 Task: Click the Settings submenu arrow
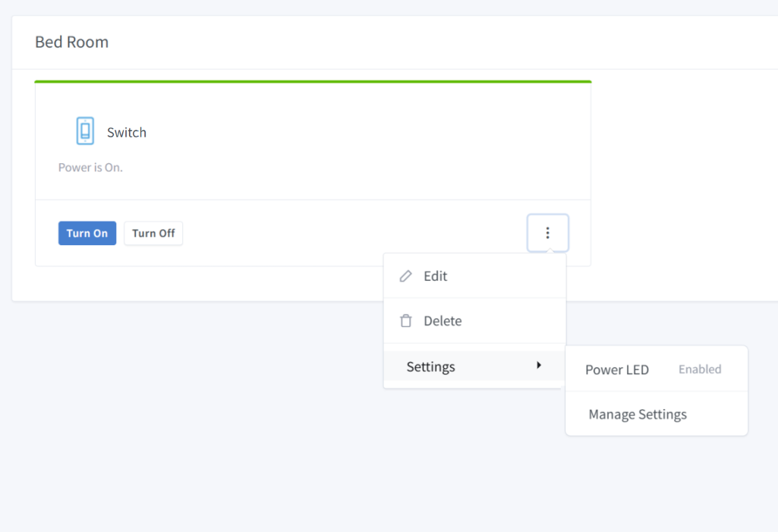pos(539,366)
